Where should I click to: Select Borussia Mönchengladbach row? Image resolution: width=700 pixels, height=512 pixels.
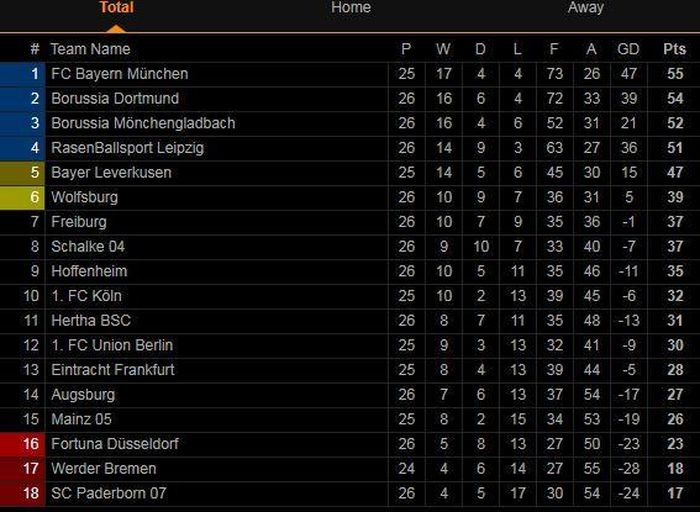pyautogui.click(x=350, y=123)
